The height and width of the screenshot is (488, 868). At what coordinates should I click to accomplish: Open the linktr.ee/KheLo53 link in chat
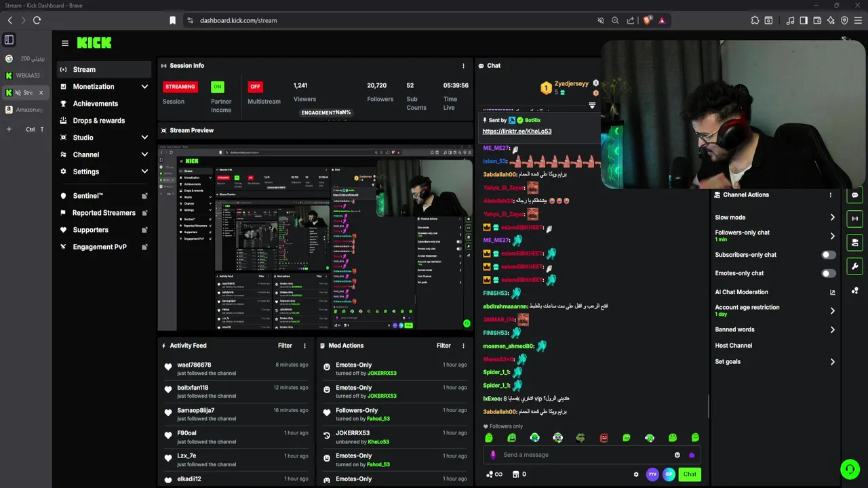point(517,131)
